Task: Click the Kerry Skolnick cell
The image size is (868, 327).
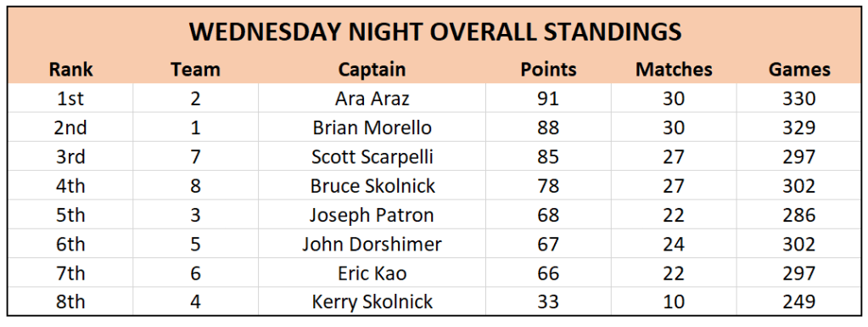Action: [372, 302]
